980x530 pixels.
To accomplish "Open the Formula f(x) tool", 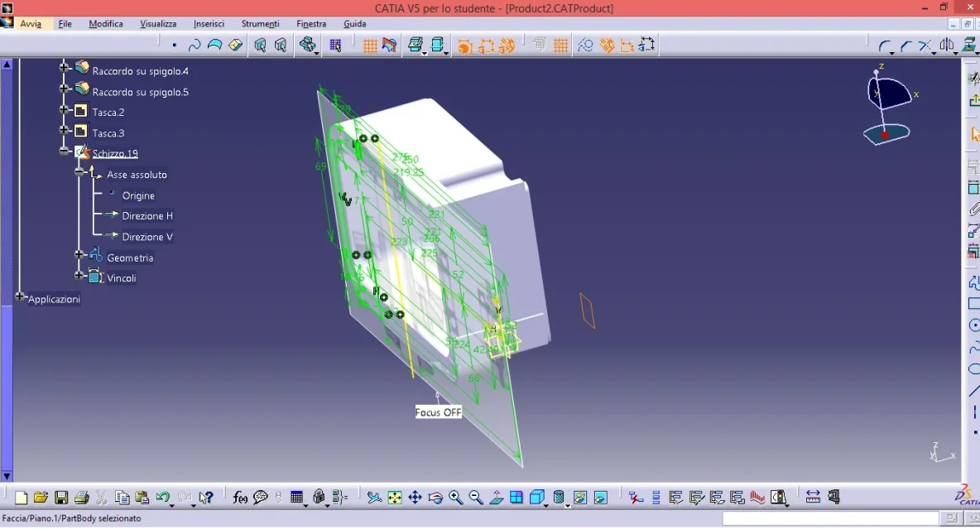I will click(240, 498).
